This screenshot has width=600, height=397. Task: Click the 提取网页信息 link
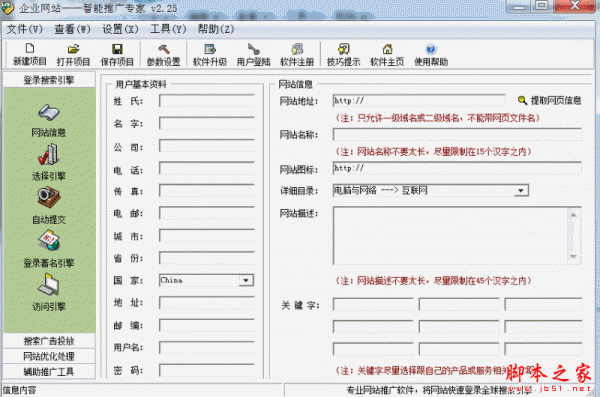click(556, 100)
